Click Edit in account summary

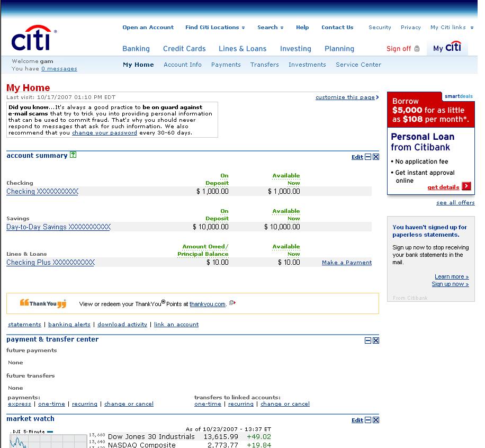[x=357, y=157]
